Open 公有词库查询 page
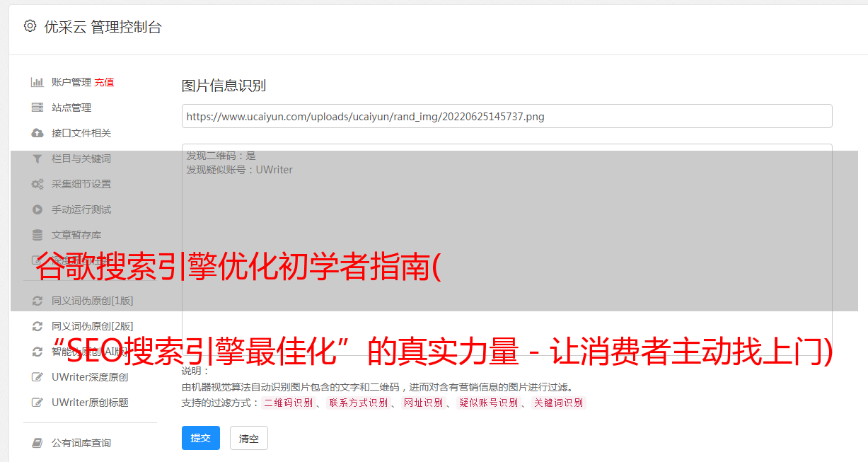 point(81,443)
